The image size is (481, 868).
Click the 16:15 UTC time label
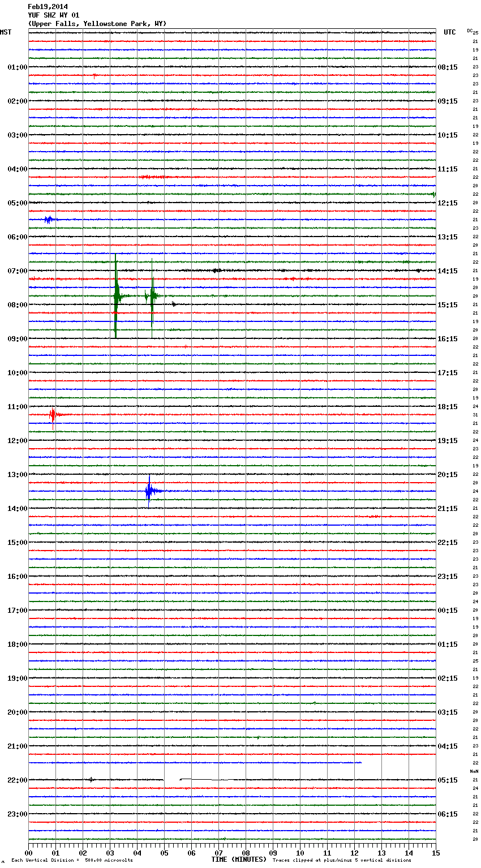pos(448,339)
